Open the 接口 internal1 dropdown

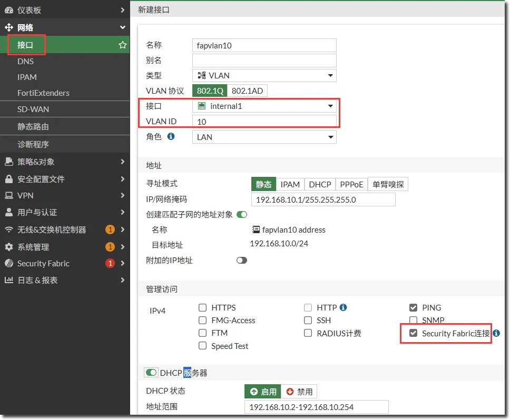(264, 106)
